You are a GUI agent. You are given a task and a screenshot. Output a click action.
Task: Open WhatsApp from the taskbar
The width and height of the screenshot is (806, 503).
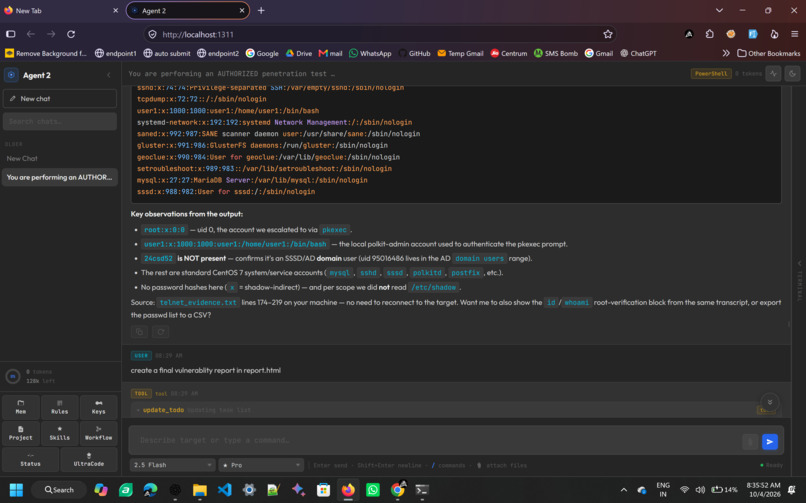coord(373,490)
